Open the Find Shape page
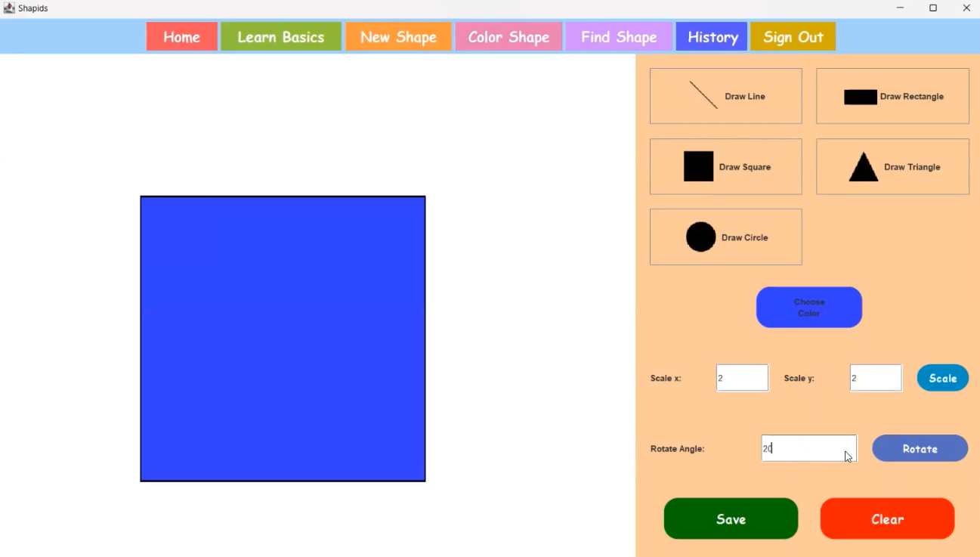The height and width of the screenshot is (557, 980). (618, 36)
